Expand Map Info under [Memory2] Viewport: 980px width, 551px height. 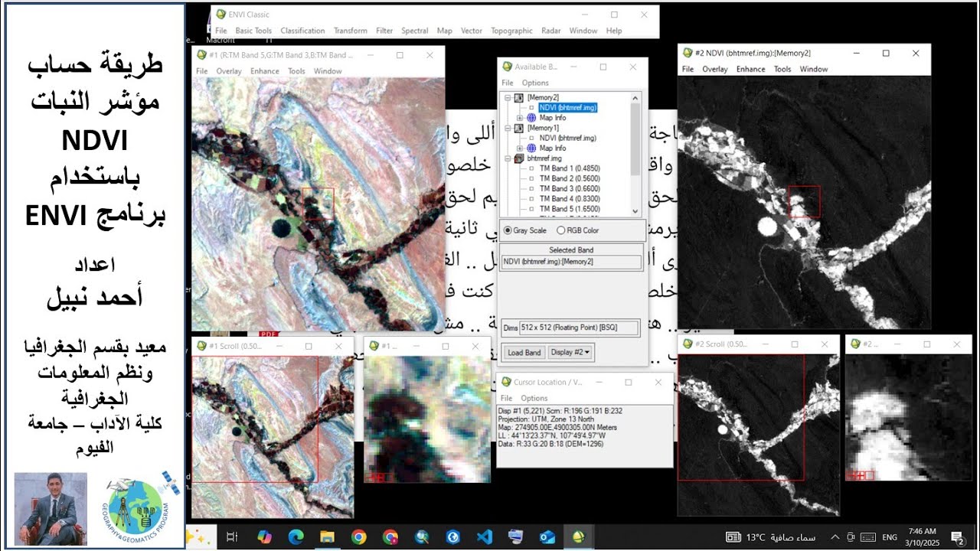[x=521, y=118]
